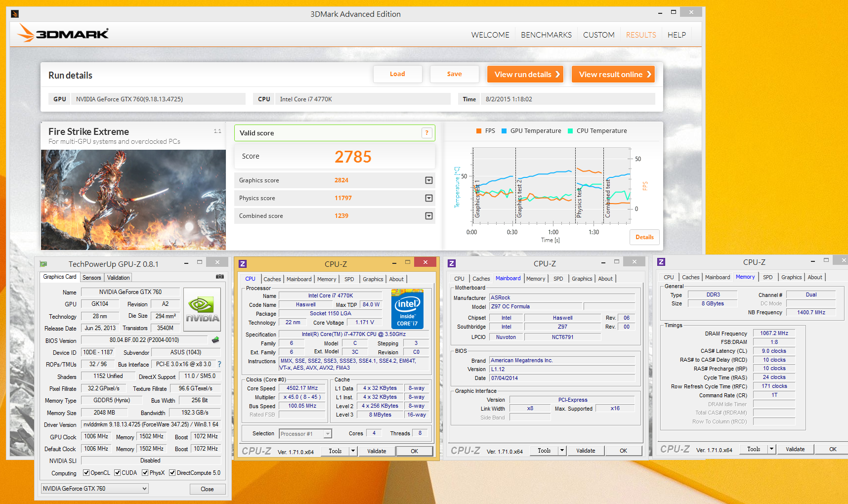Viewport: 848px width, 504px height.
Task: Click the chart Details button
Action: pyautogui.click(x=644, y=237)
